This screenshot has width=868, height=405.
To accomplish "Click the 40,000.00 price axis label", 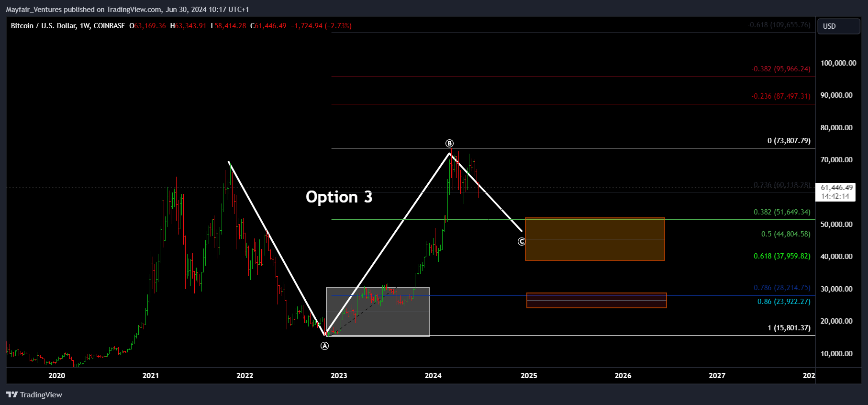I will (x=836, y=257).
